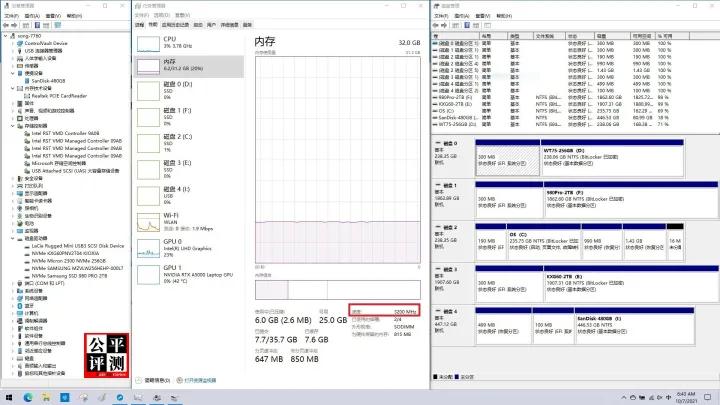Expand ControlVault Device node
Screen dimensions: 720x405
coord(13,43)
